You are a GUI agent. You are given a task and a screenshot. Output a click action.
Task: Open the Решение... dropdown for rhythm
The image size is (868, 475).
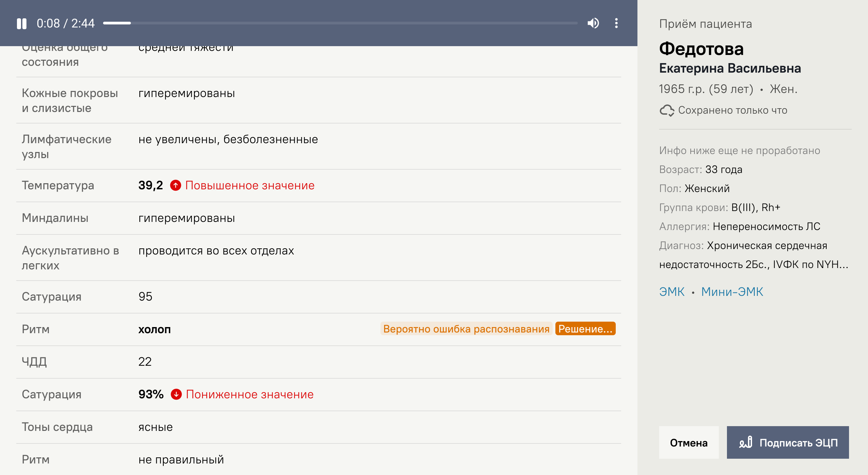tap(585, 329)
